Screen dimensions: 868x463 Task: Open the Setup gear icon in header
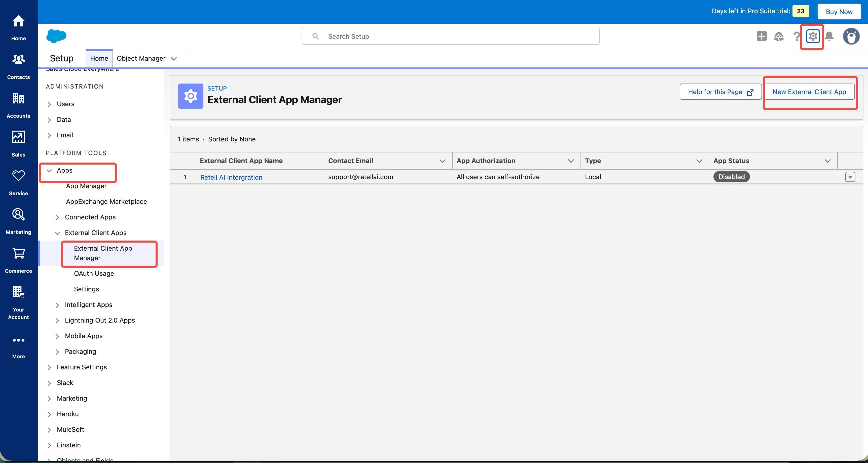pyautogui.click(x=813, y=36)
